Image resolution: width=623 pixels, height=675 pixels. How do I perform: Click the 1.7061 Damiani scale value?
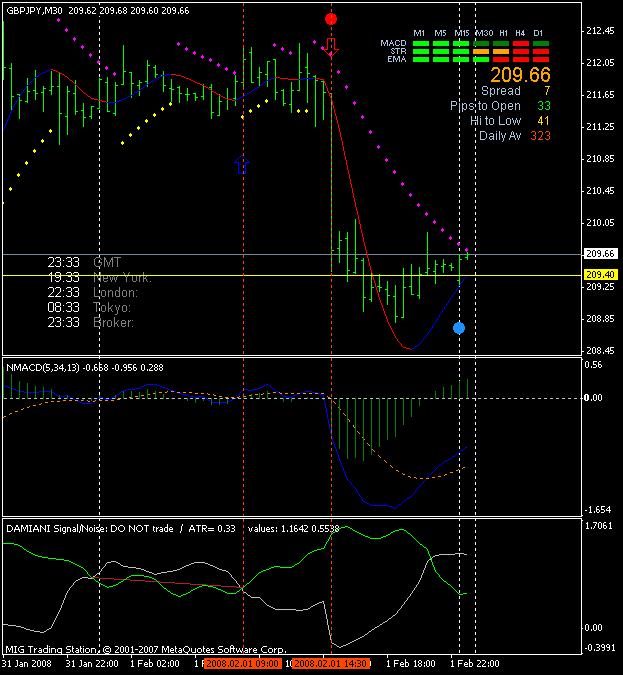pyautogui.click(x=598, y=526)
